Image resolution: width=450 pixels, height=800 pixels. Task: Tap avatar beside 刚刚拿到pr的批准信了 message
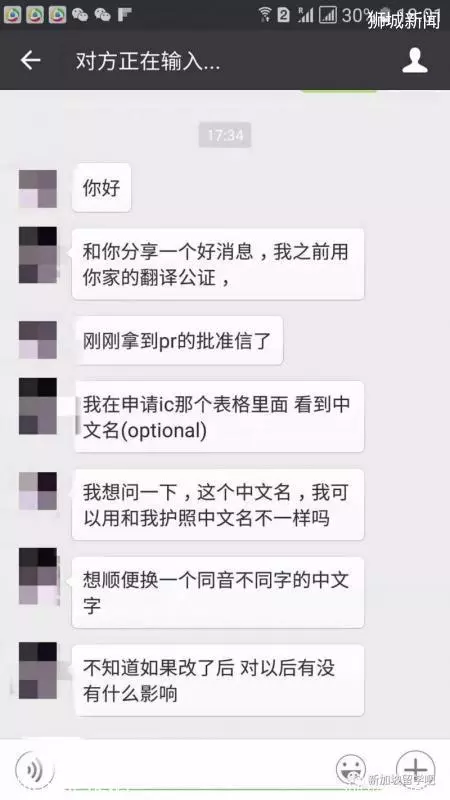(38, 340)
